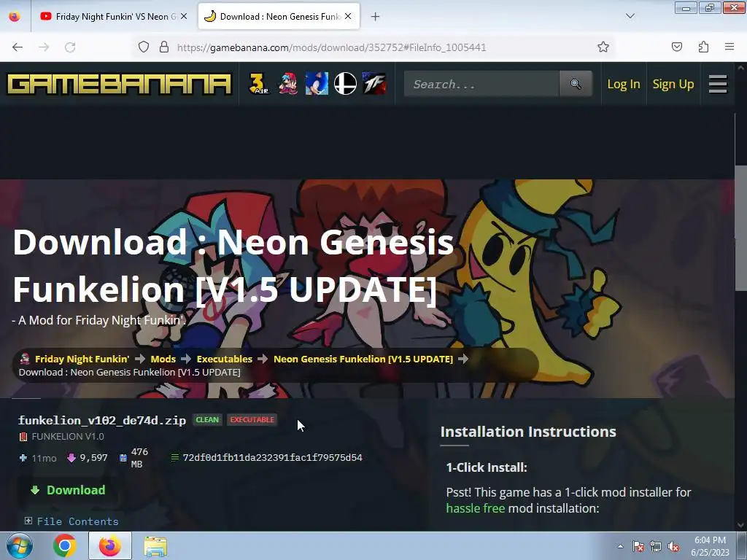
Task: Open the taskbar clock showing 6:04 PM
Action: click(x=710, y=546)
